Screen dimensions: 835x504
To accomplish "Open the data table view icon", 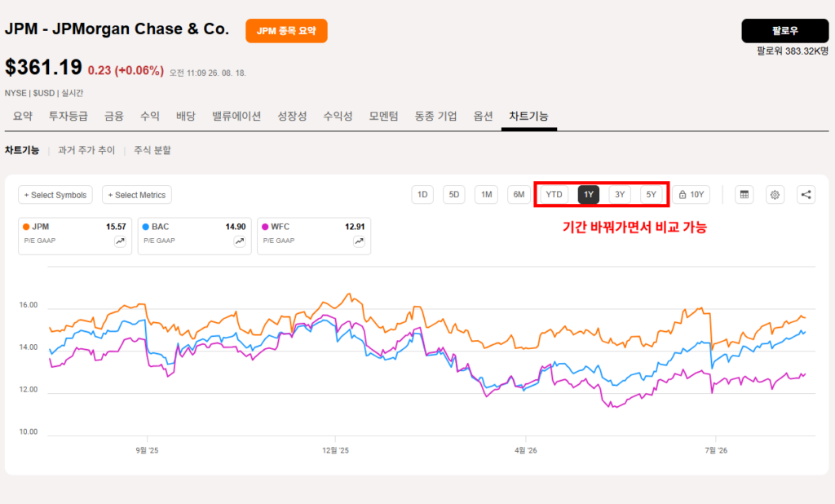I will [x=744, y=194].
